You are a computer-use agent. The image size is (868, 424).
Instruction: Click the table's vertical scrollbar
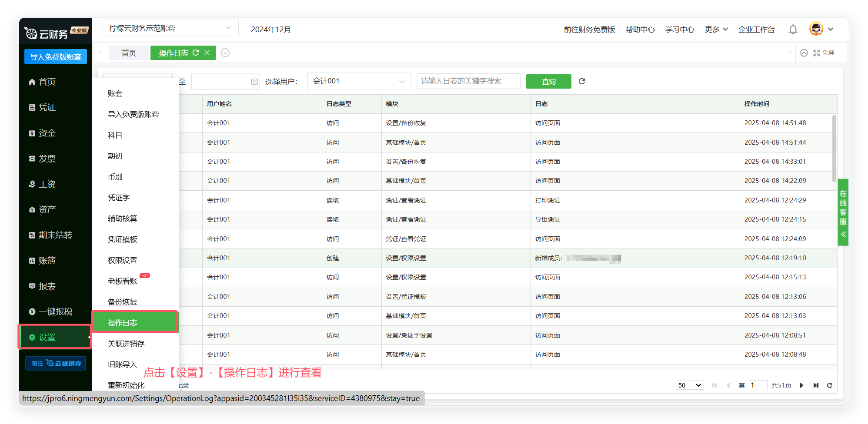pos(834,148)
